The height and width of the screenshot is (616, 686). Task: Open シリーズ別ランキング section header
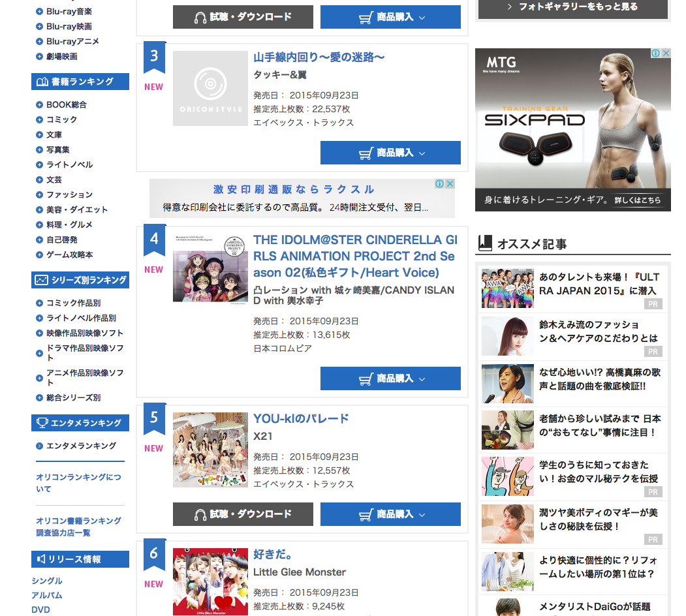[x=80, y=280]
